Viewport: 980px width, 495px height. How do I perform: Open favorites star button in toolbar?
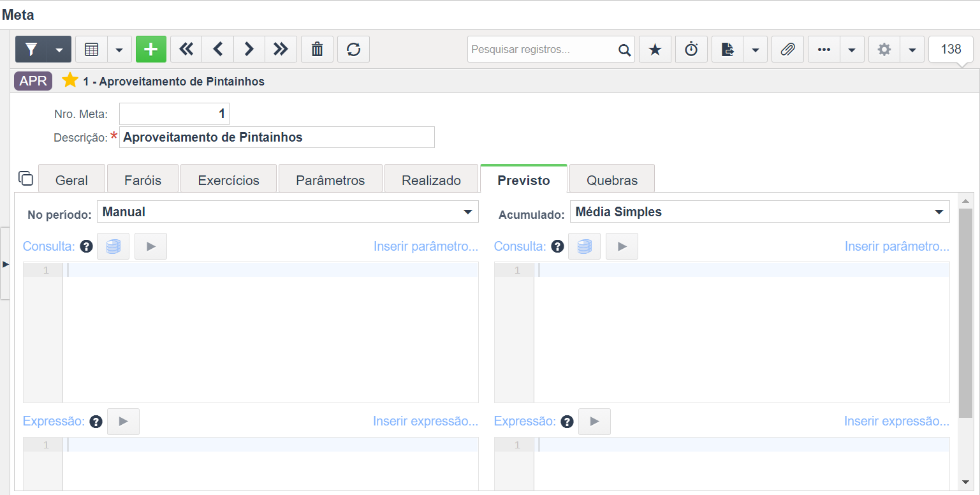coord(655,49)
